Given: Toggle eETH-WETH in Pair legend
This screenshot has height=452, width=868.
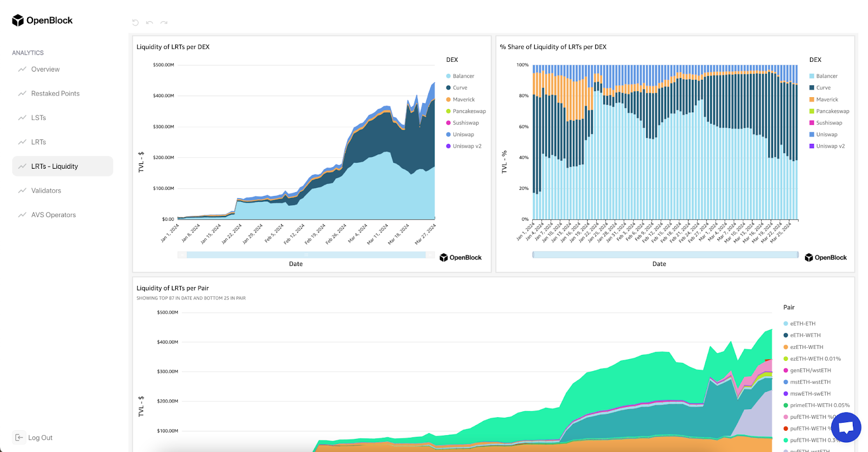Looking at the screenshot, I should tap(802, 335).
